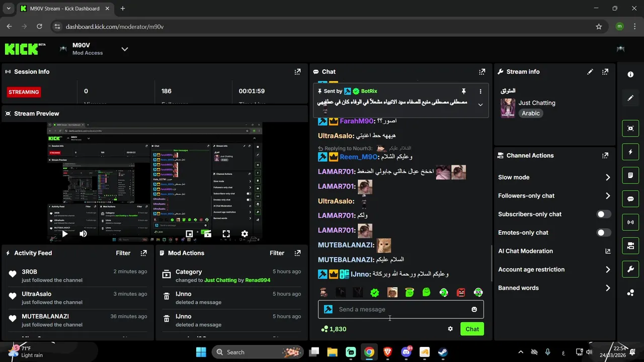The width and height of the screenshot is (644, 362).
Task: Click MUTEBALANAZI name above IJnno's message
Action: tap(346, 259)
